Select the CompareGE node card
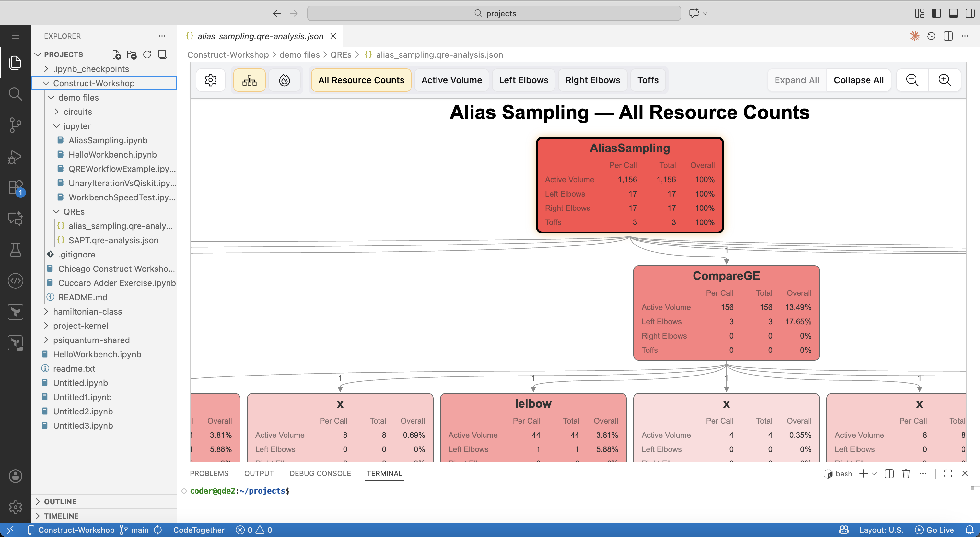Viewport: 980px width, 537px height. [726, 313]
